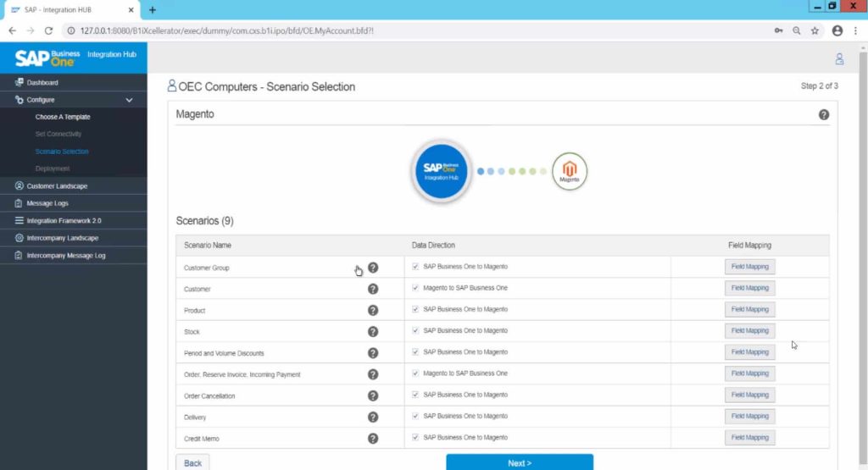Click the browser reload icon

tap(48, 31)
